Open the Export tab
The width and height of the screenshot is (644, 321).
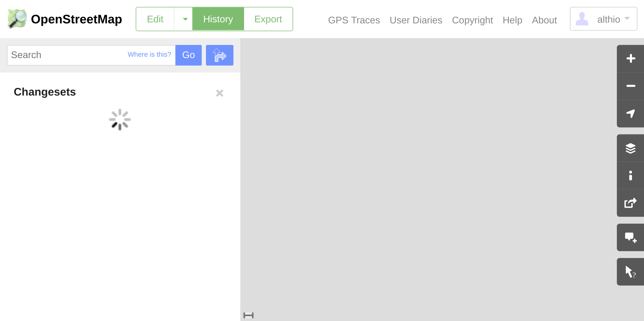[268, 19]
